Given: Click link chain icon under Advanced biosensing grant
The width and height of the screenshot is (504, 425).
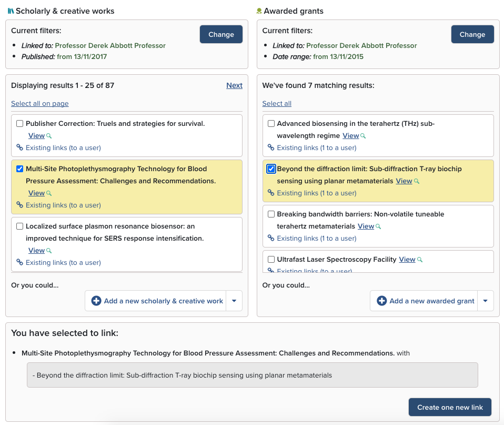Looking at the screenshot, I should 271,148.
